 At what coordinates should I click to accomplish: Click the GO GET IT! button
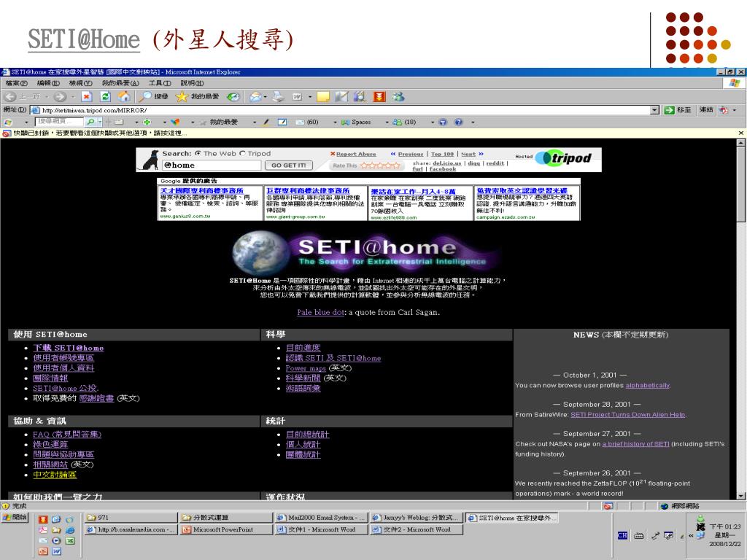pos(289,166)
